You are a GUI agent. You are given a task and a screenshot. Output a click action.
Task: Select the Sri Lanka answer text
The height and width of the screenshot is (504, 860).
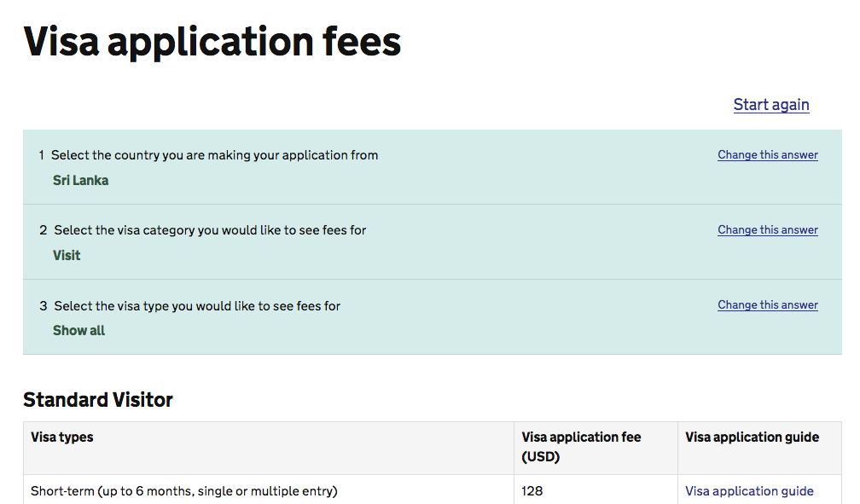80,181
